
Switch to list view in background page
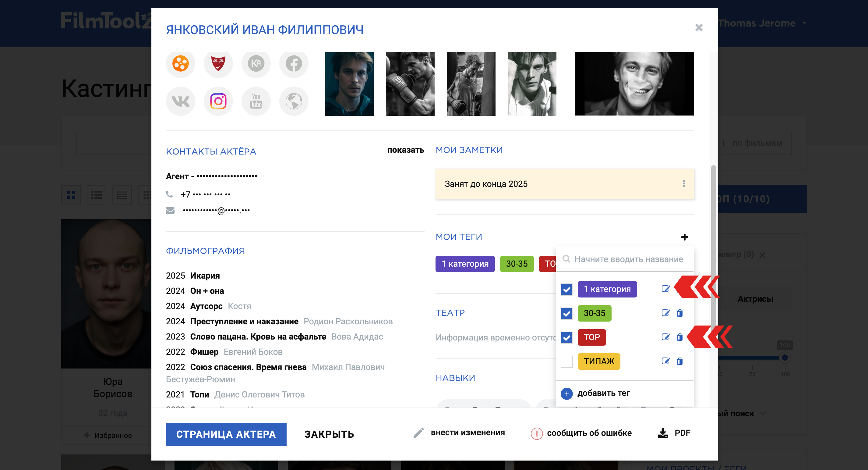click(96, 194)
